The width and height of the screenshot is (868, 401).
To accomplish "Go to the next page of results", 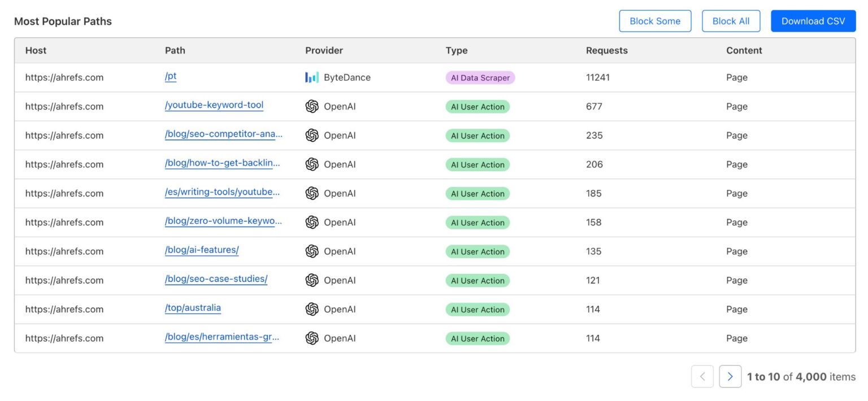I will pos(730,376).
